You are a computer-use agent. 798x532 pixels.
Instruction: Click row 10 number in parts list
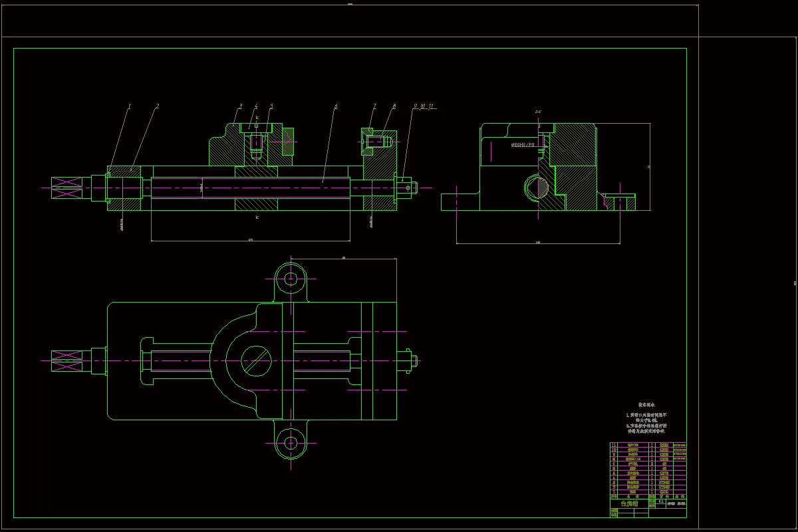pos(614,450)
